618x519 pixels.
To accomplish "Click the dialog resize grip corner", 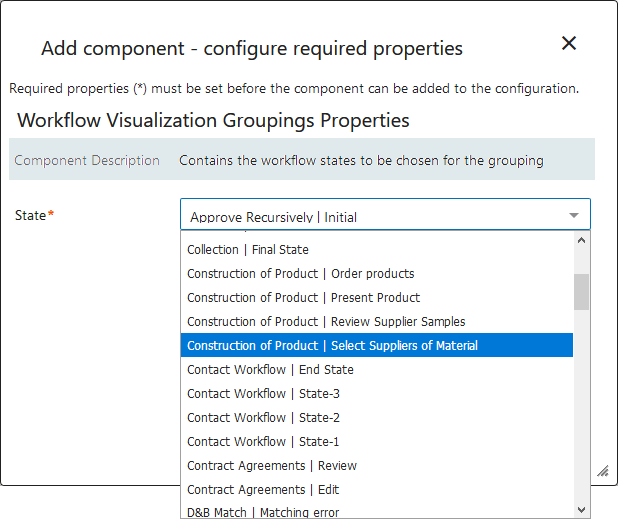I will tap(603, 471).
